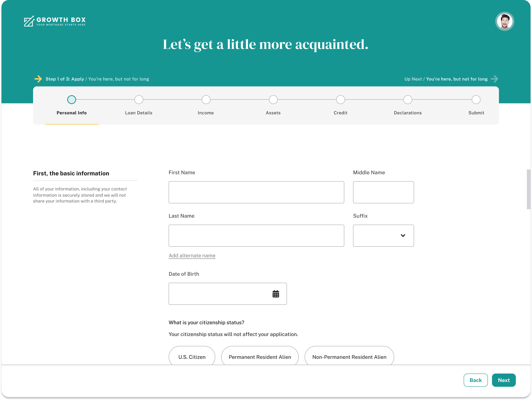This screenshot has width=532, height=400.
Task: Click the Submit step circle
Action: 476,100
